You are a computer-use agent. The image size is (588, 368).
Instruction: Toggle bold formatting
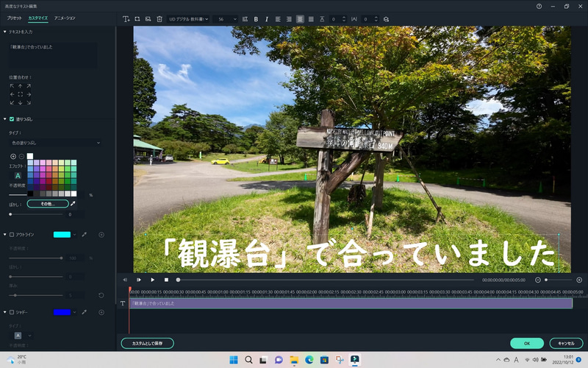tap(256, 19)
